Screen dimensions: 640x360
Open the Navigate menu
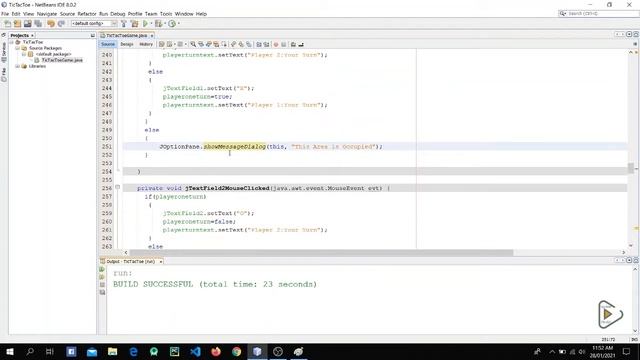point(47,14)
